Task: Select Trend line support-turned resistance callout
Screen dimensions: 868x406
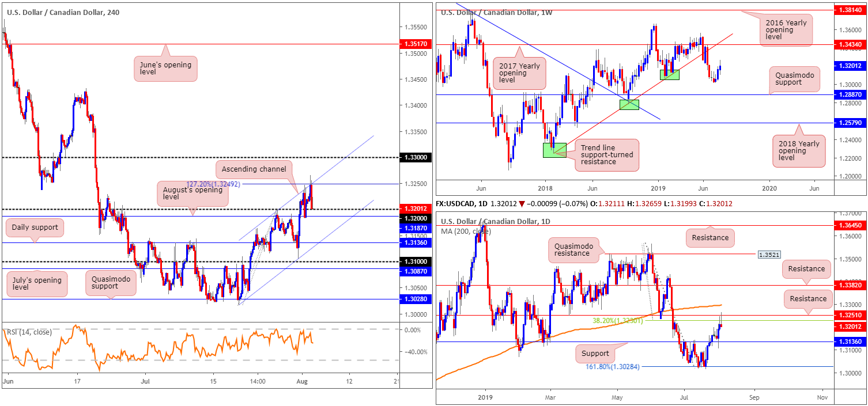Action: [607, 154]
